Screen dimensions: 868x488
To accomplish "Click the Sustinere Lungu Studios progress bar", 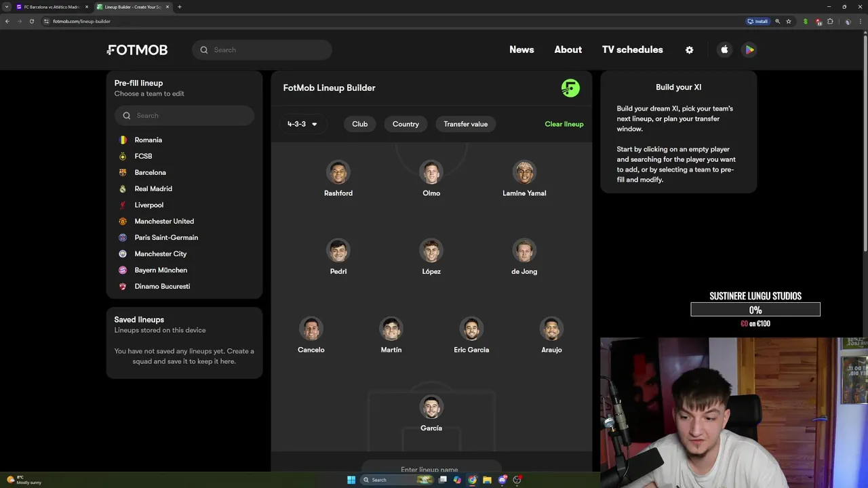I will pos(755,310).
